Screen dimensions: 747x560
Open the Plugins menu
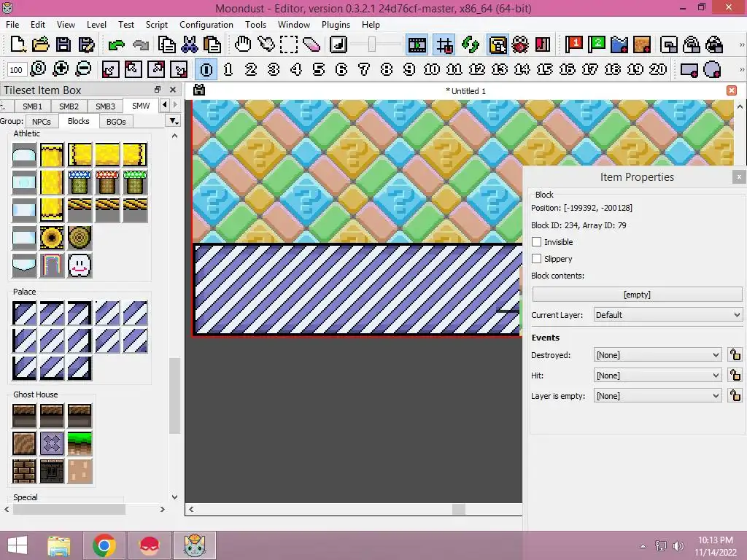(x=336, y=24)
